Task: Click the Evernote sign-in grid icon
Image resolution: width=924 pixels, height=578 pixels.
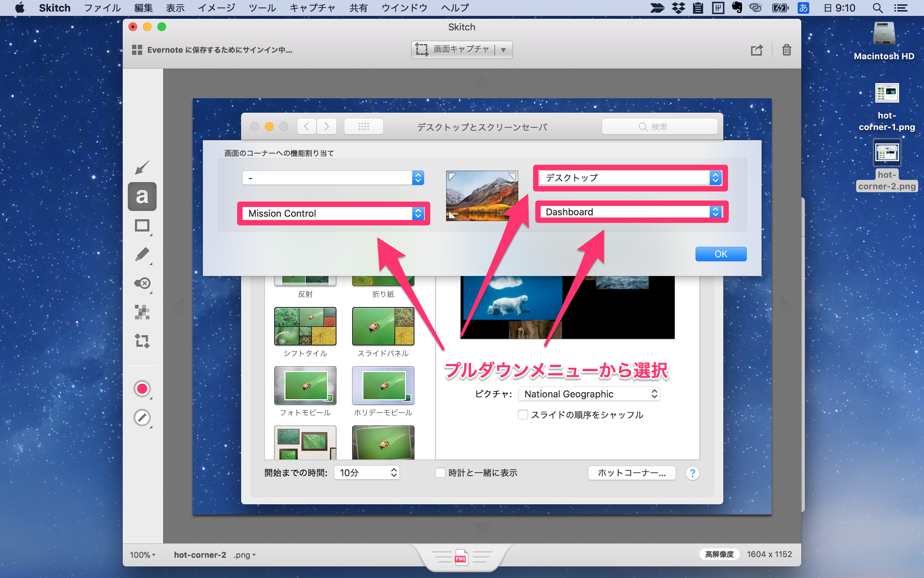Action: 137,50
